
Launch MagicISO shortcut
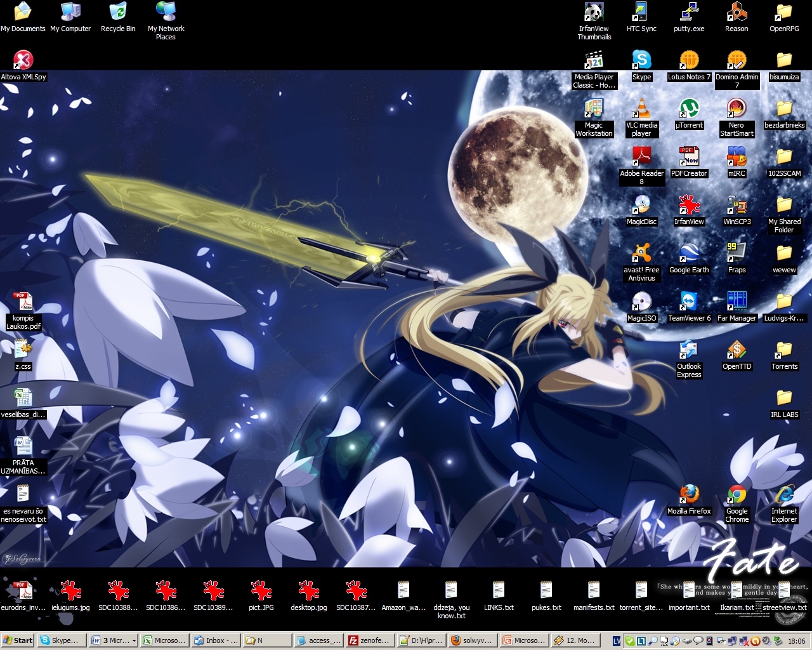coord(641,307)
